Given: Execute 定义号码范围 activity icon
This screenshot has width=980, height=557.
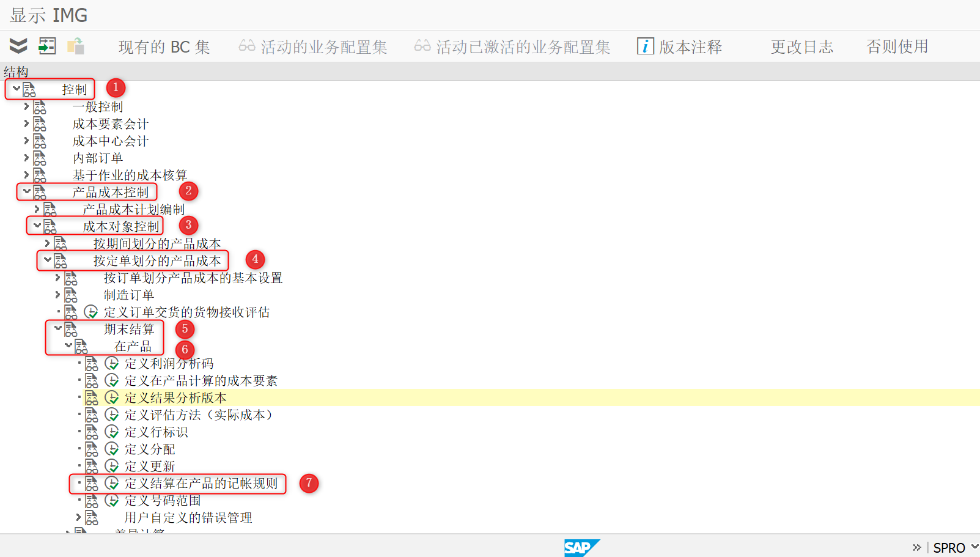Looking at the screenshot, I should (x=111, y=501).
